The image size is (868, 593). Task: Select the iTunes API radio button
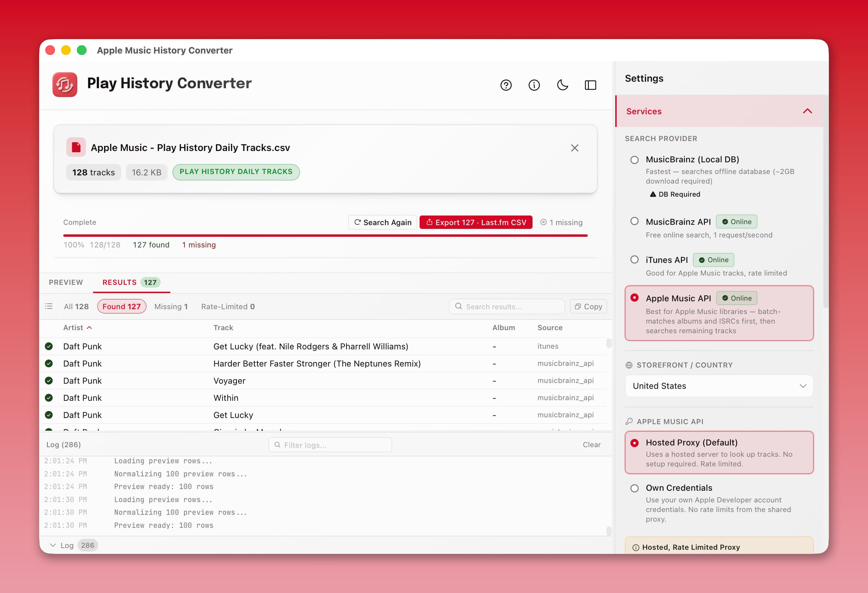[x=634, y=260]
